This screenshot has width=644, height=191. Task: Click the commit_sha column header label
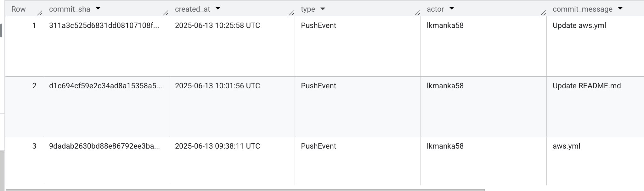click(69, 9)
